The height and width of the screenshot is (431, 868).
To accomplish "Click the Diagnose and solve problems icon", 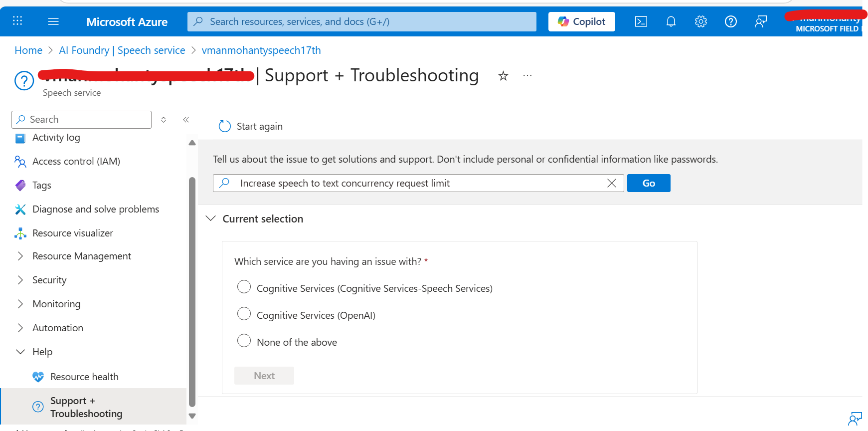I will click(x=20, y=209).
